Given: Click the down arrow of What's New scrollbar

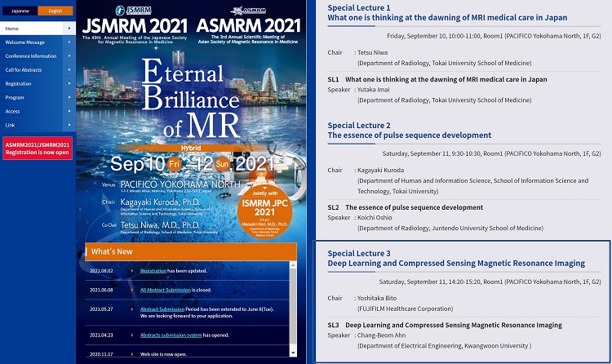Looking at the screenshot, I should 293,353.
